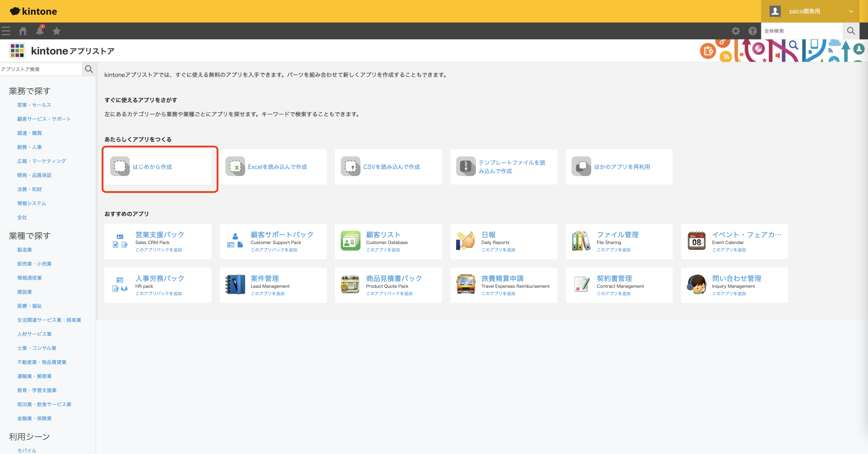Image resolution: width=868 pixels, height=454 pixels.
Task: Select 不動産業・物品賃貸業 industry
Action: [x=42, y=362]
